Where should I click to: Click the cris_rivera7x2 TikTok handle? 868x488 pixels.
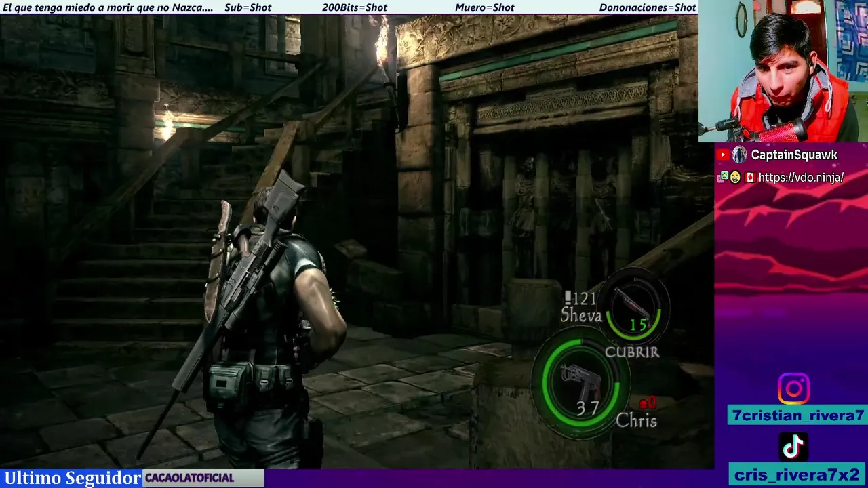coord(796,474)
